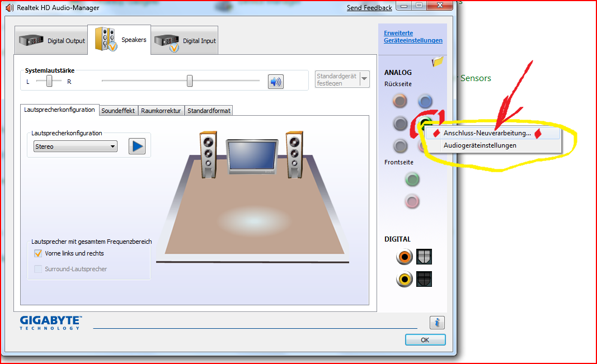Switch to the Digital Input tab
Viewport: 597px width, 364px height.
pyautogui.click(x=185, y=40)
